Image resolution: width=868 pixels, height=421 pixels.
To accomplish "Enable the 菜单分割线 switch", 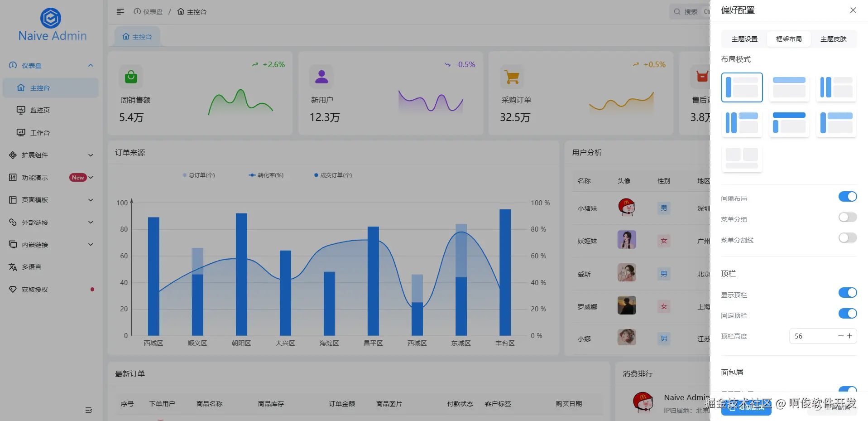I will pos(848,238).
